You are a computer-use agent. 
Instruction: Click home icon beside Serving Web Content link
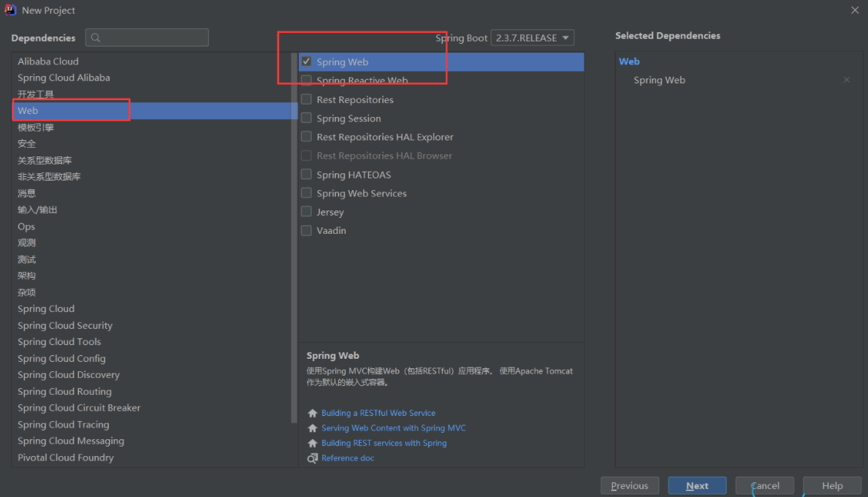pos(312,428)
